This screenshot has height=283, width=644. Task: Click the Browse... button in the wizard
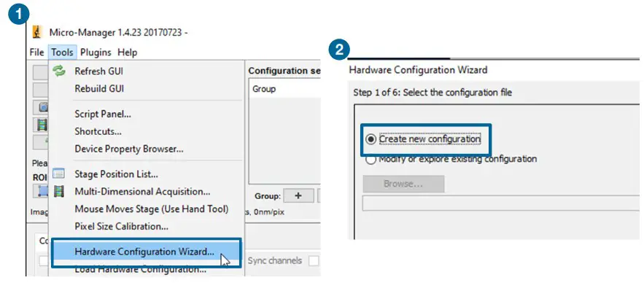click(x=403, y=184)
